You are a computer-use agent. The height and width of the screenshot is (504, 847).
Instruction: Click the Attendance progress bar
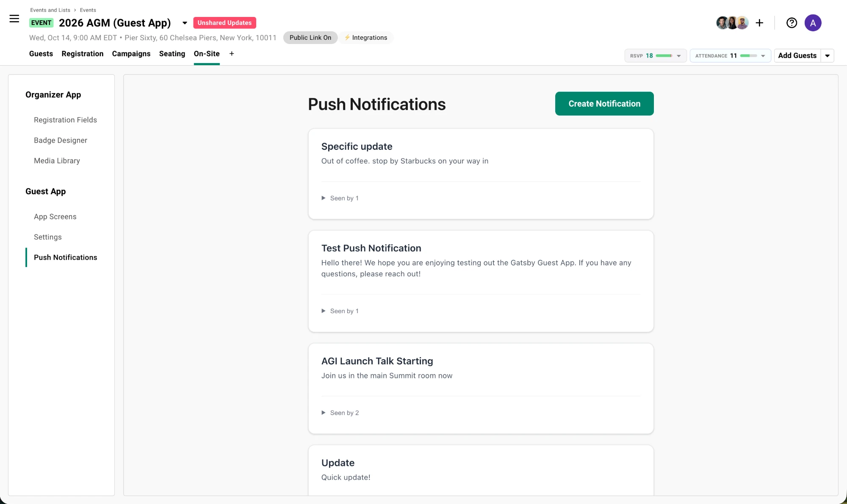pos(748,56)
